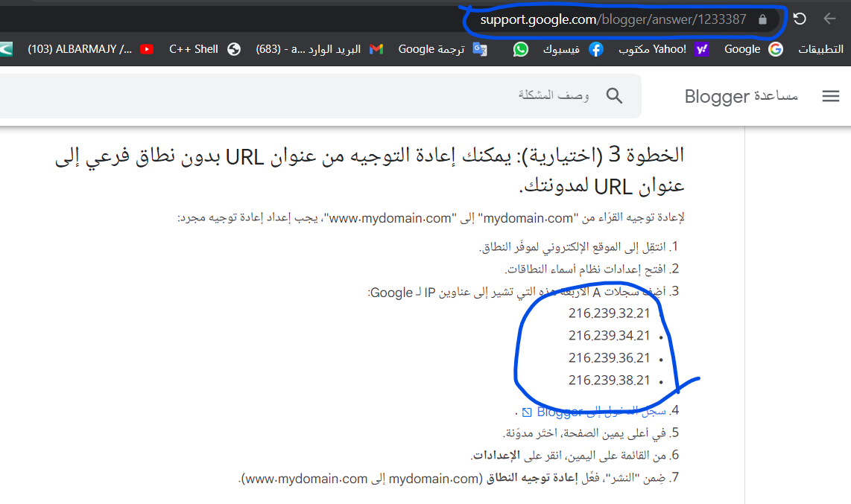851x504 pixels.
Task: Open the Gmail البريد الوارد bookmark
Action: pyautogui.click(x=320, y=49)
